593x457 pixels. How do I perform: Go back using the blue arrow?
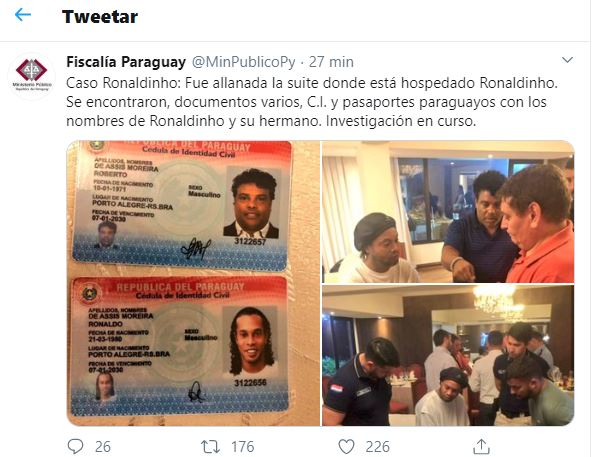23,15
